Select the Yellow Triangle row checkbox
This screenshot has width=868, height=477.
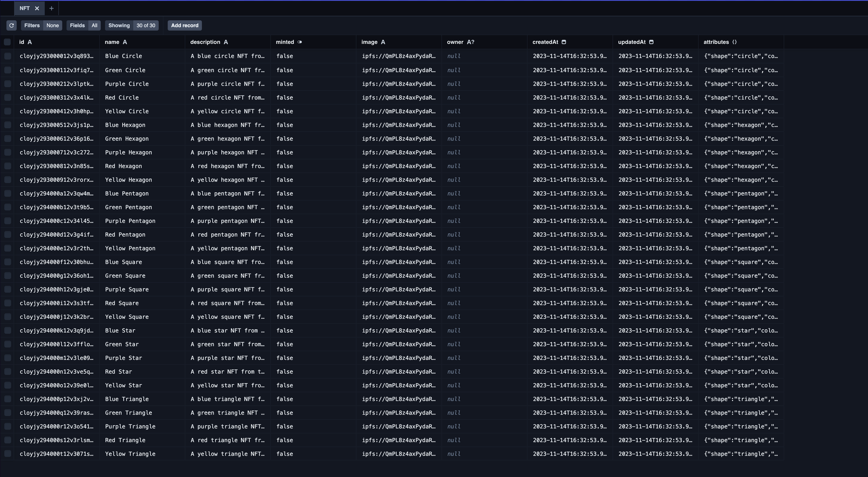click(x=7, y=454)
